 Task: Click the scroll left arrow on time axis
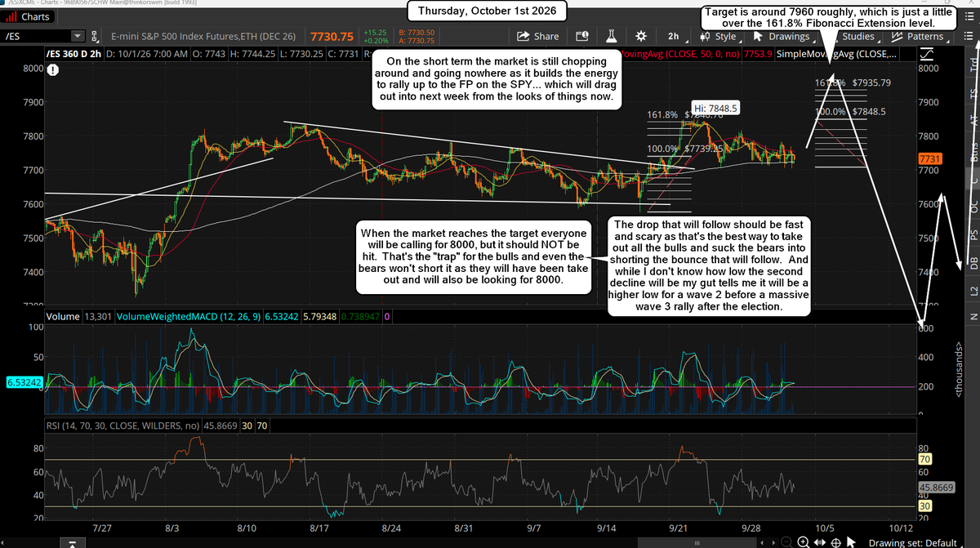point(762,542)
